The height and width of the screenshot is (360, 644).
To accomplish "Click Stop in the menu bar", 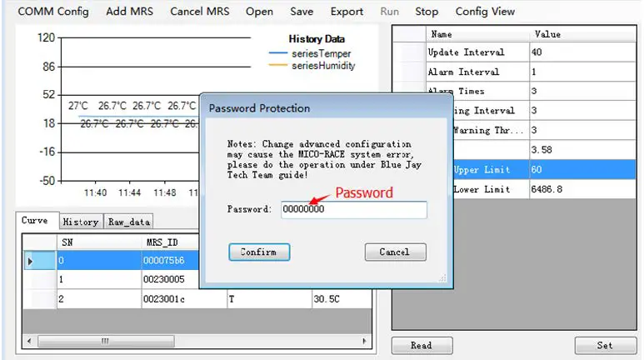I will tap(427, 12).
